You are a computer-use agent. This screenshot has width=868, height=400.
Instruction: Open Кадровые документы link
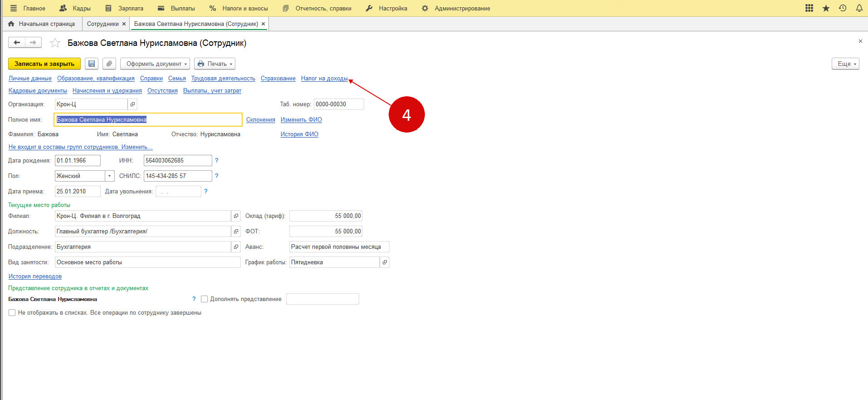(38, 91)
